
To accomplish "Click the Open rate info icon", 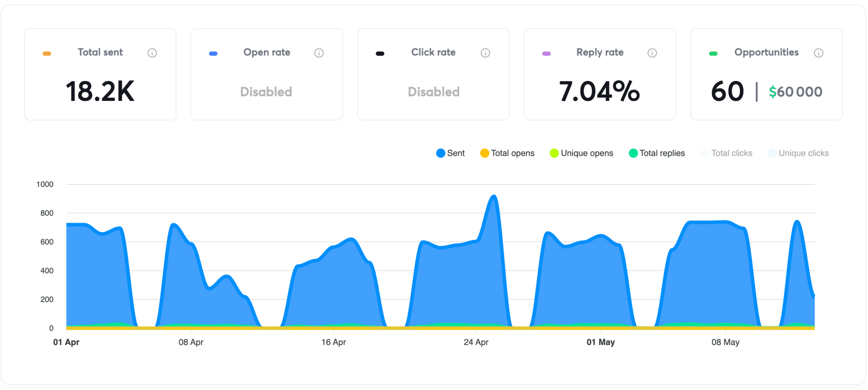I will pos(319,53).
